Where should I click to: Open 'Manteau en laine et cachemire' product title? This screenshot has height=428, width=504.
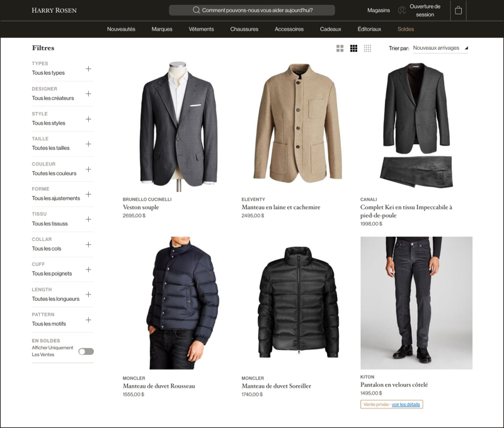click(281, 208)
